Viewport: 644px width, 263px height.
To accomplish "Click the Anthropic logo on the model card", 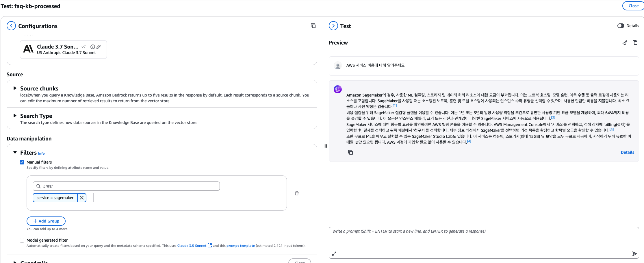I will click(x=28, y=49).
